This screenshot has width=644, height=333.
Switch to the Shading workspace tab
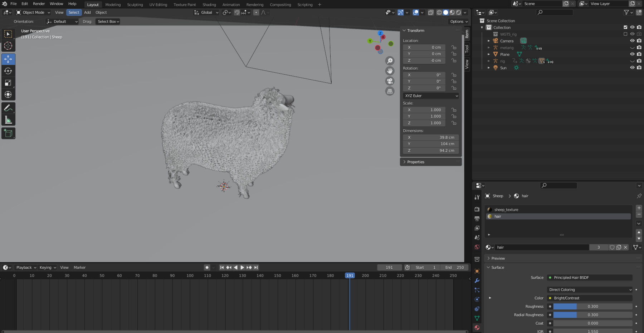tap(209, 5)
